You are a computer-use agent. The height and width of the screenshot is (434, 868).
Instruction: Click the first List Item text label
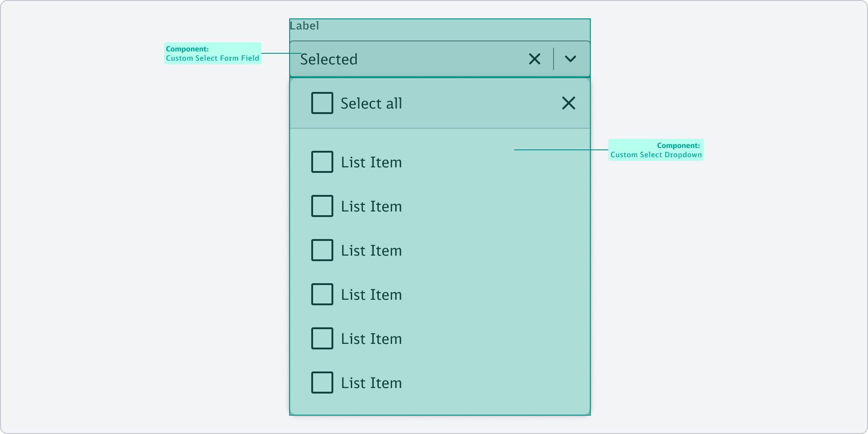point(371,162)
